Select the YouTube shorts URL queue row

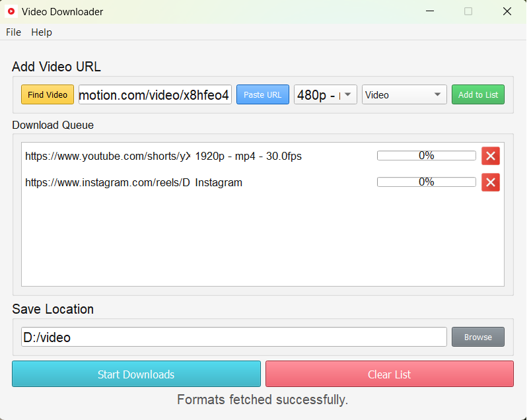pos(107,157)
